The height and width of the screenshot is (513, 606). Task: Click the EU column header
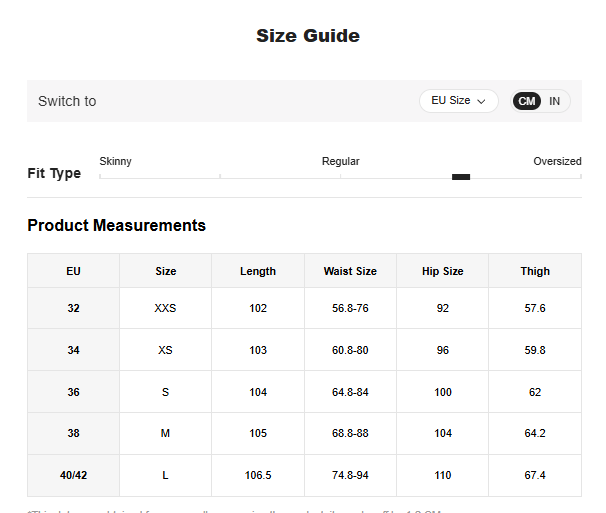click(73, 271)
